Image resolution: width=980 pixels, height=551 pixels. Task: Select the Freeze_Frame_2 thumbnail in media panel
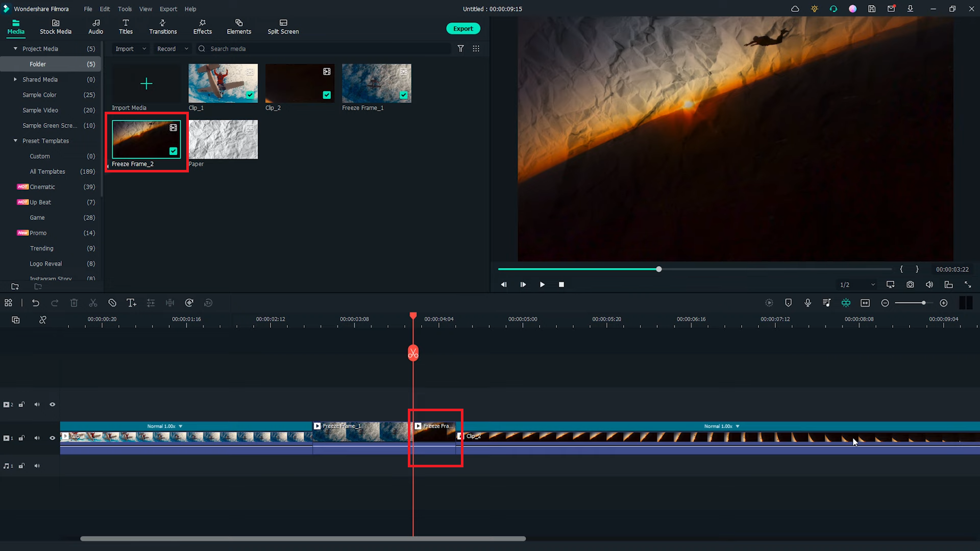coord(145,139)
